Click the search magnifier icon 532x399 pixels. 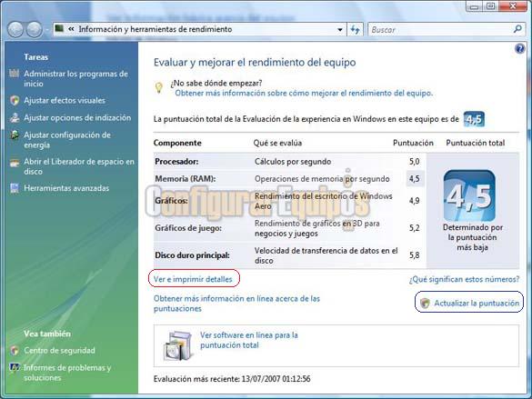click(517, 29)
